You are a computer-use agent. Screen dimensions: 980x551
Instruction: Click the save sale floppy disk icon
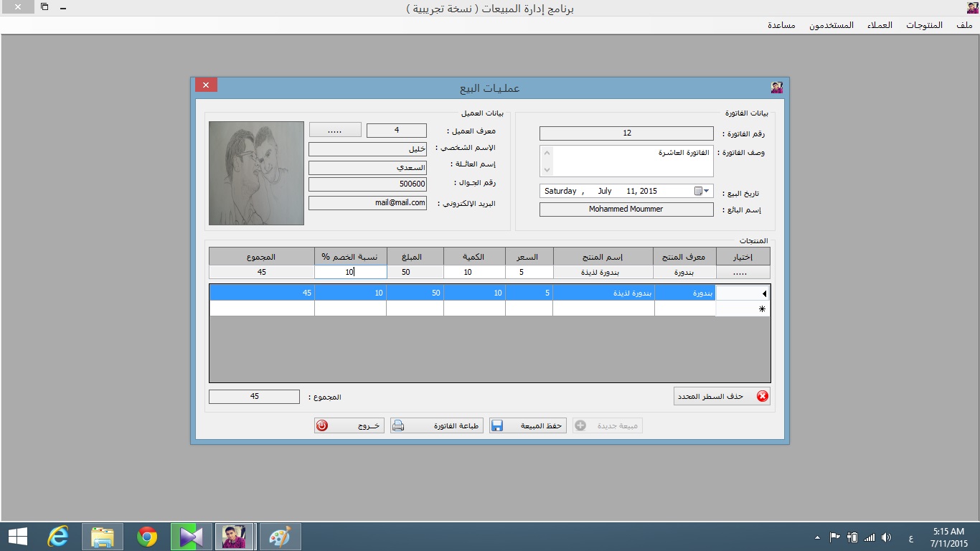coord(497,425)
